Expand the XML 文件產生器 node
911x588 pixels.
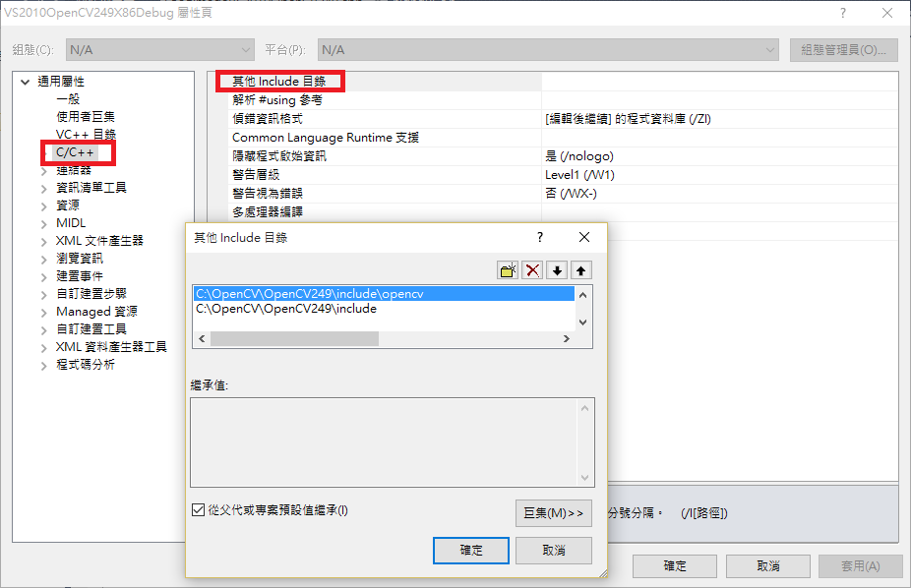[x=44, y=241]
